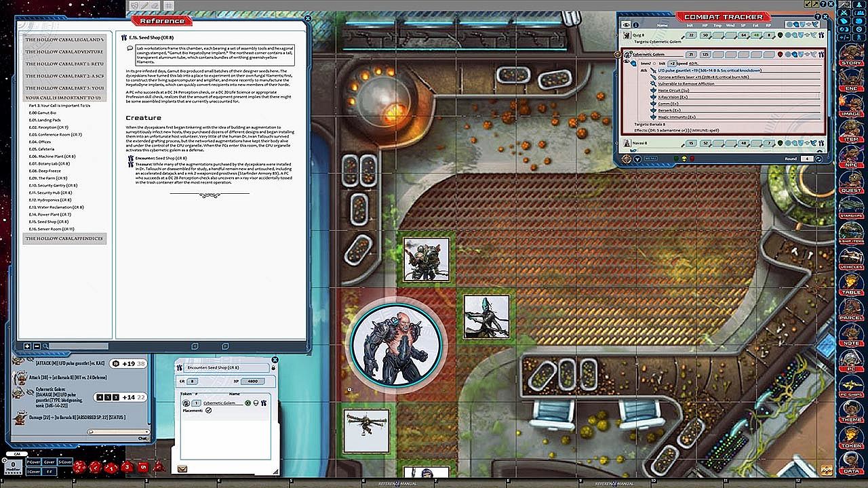Click the Round number field

click(x=806, y=159)
